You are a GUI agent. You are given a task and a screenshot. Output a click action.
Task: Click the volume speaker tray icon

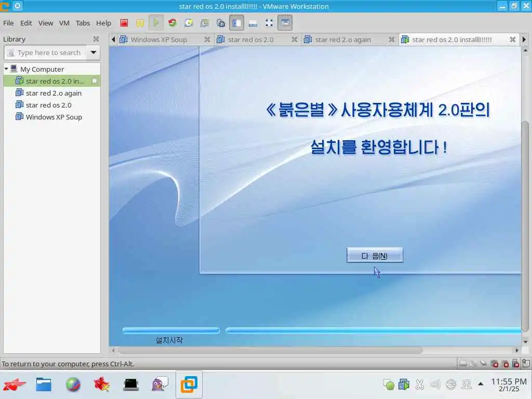[x=435, y=384]
